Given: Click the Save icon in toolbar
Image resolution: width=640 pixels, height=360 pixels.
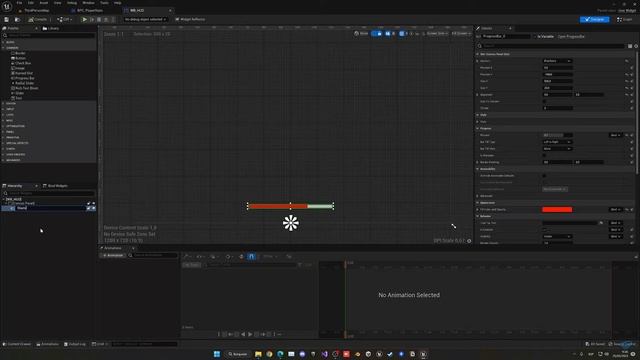Looking at the screenshot, I should click(7, 19).
